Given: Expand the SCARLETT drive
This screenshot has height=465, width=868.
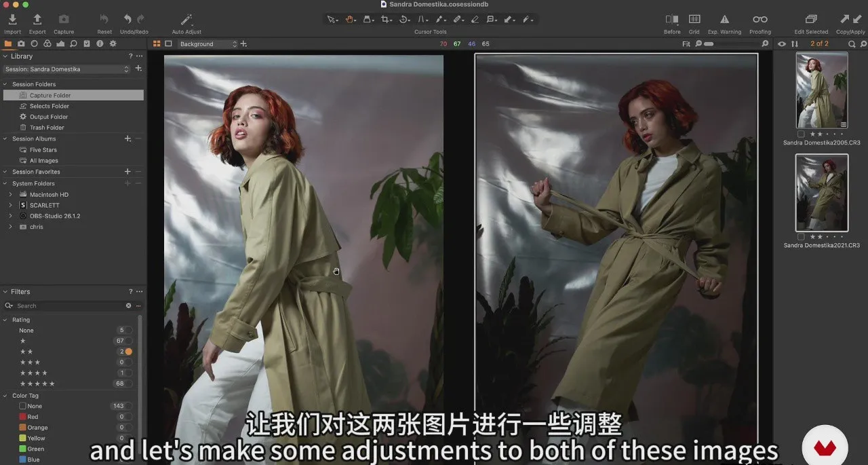Looking at the screenshot, I should coord(10,205).
